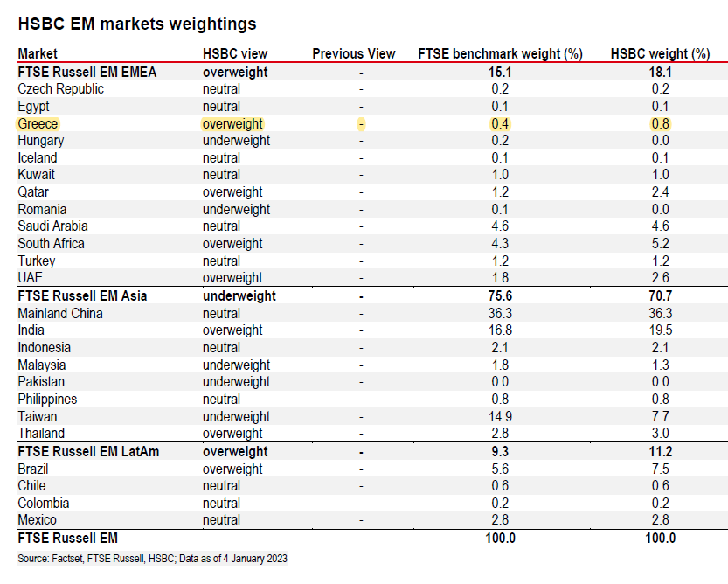Viewport: 728px width, 584px height.
Task: Select the 'South Africa' market cell
Action: (x=51, y=243)
